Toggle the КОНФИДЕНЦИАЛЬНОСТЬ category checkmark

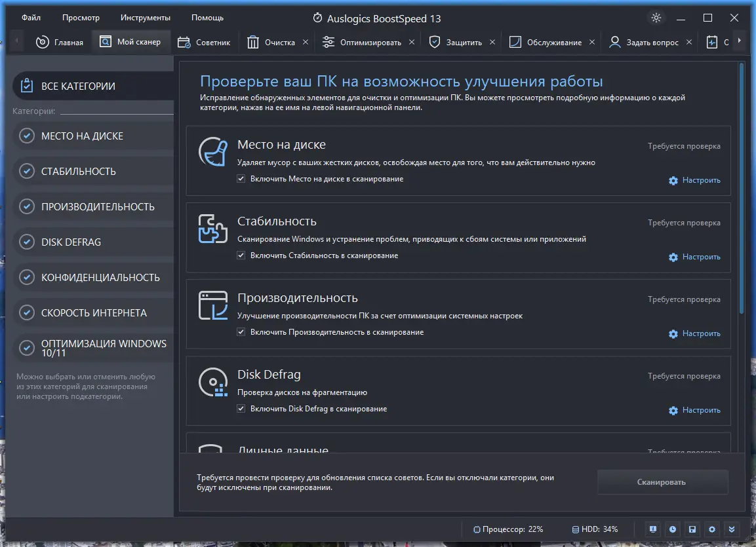click(x=26, y=277)
